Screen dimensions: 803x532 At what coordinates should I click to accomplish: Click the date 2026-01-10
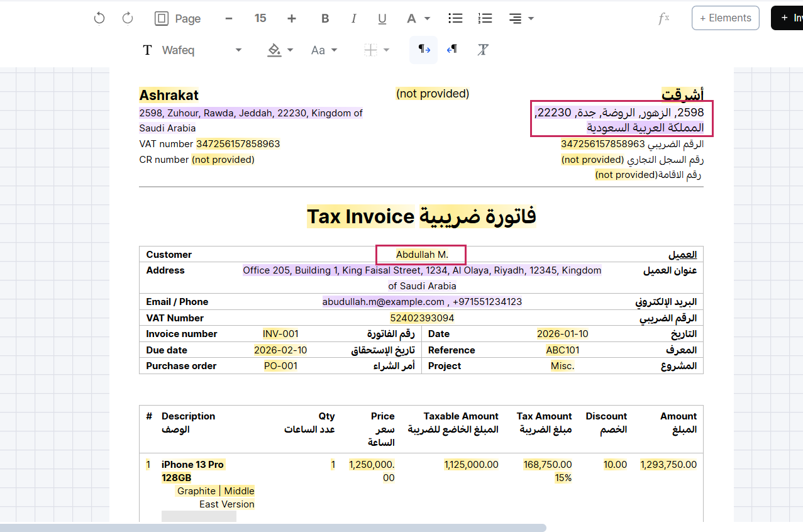click(x=563, y=334)
